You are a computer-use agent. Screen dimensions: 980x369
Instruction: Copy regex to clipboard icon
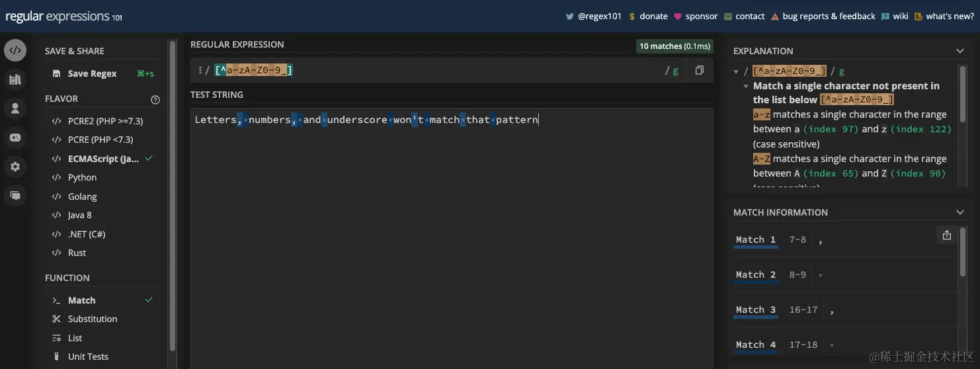[x=700, y=70]
